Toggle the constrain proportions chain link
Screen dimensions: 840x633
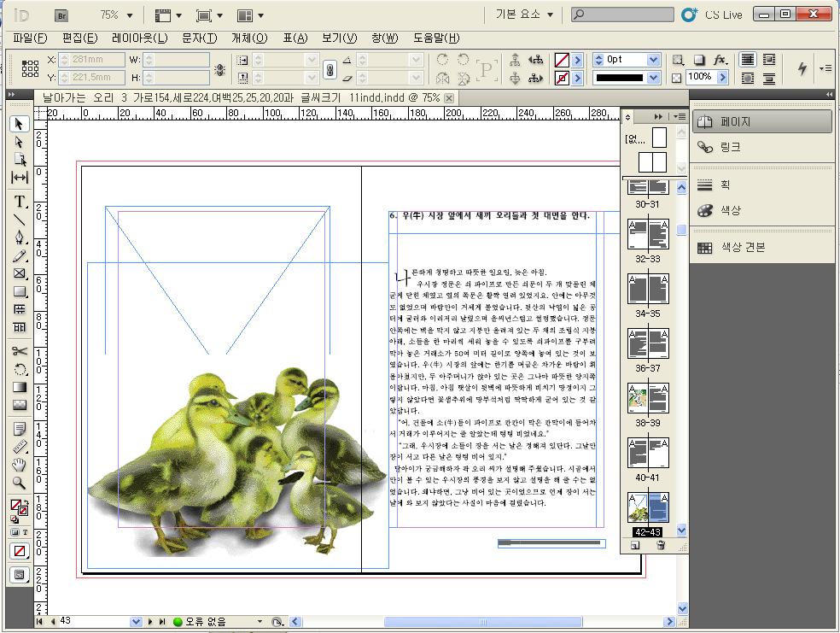click(330, 69)
